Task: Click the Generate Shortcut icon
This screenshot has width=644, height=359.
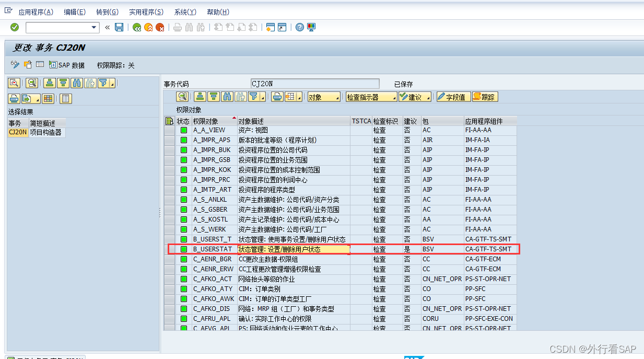Action: coord(282,27)
